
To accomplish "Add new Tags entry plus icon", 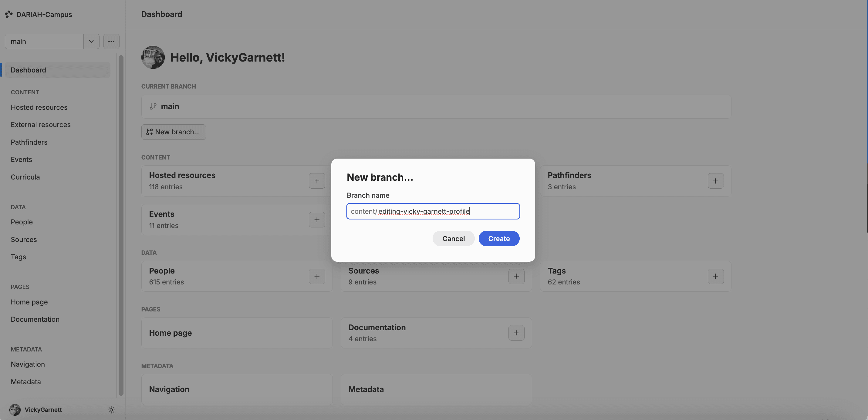I will [x=715, y=276].
